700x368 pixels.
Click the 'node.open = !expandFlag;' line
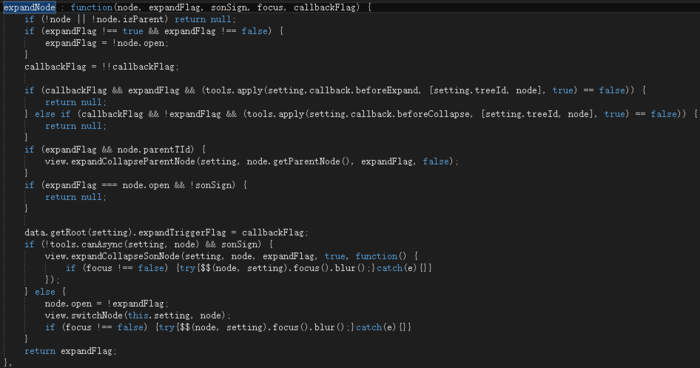(107, 304)
